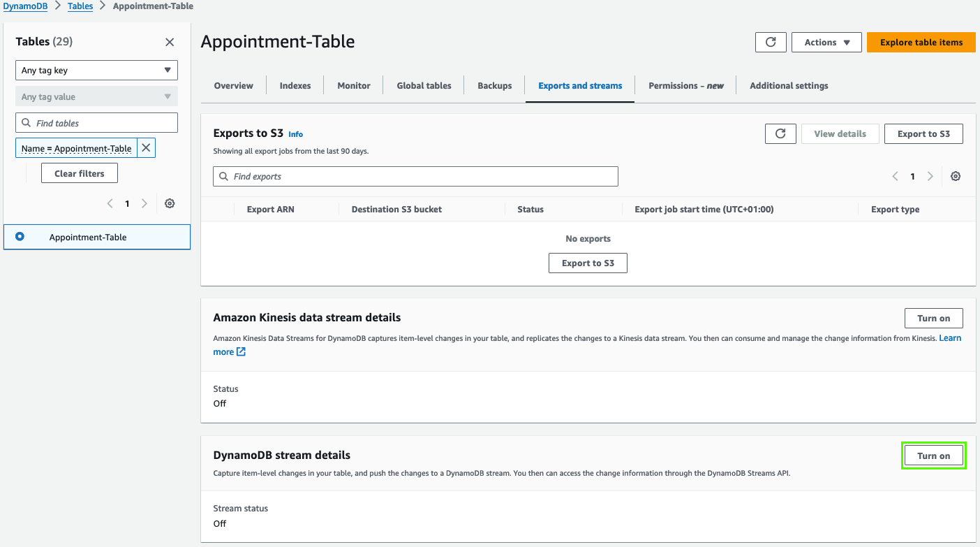Close the Tables side panel
The height and width of the screenshot is (547, 980).
click(x=170, y=42)
